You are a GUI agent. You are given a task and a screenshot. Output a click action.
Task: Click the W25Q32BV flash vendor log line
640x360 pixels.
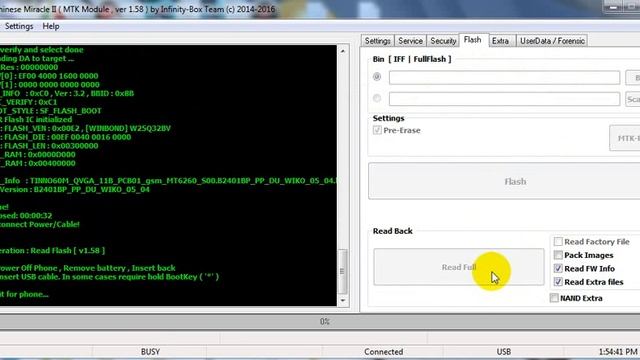[x=85, y=128]
